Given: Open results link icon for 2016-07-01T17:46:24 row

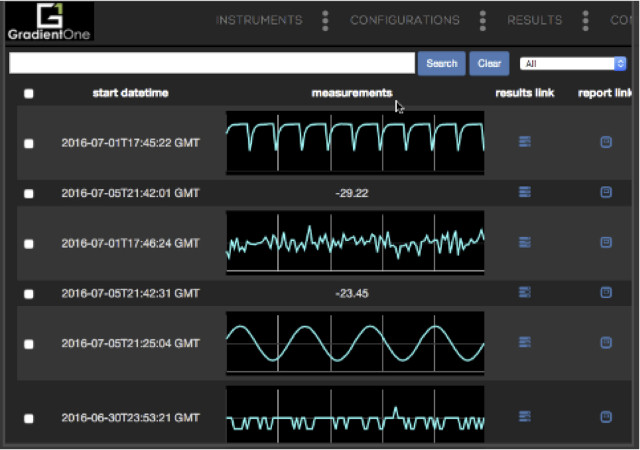Looking at the screenshot, I should (525, 242).
